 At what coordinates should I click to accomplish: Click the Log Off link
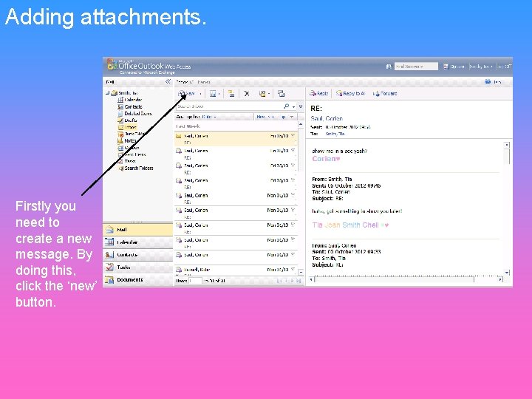tap(504, 66)
